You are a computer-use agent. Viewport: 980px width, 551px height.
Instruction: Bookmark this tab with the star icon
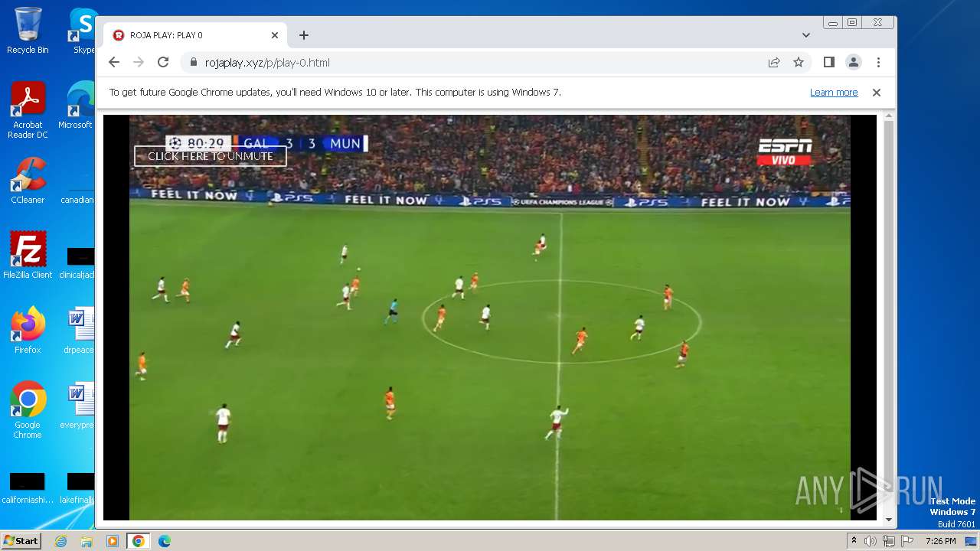pyautogui.click(x=799, y=62)
